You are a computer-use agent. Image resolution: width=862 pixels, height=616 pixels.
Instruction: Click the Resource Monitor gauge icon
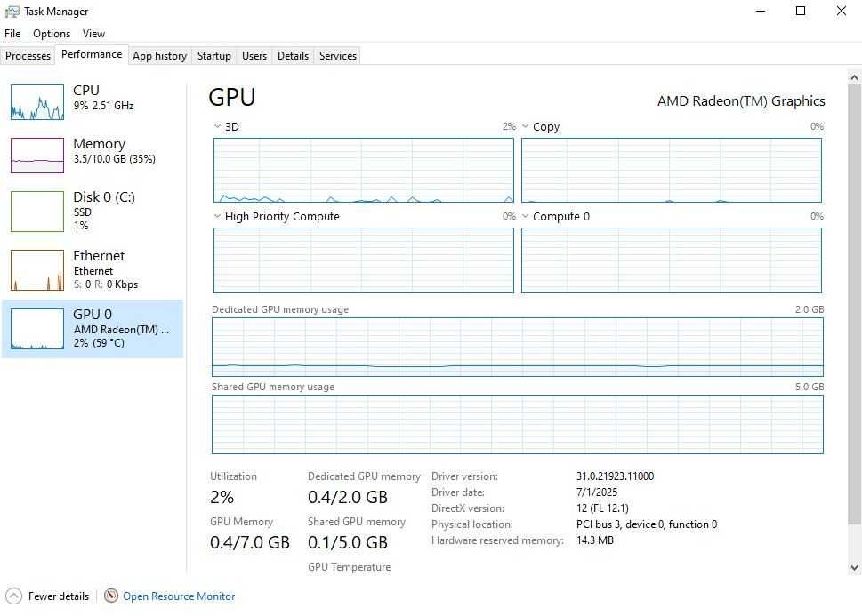click(x=111, y=596)
